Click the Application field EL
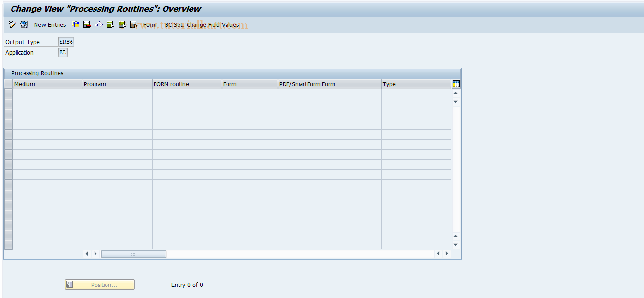The image size is (644, 298). coord(63,52)
